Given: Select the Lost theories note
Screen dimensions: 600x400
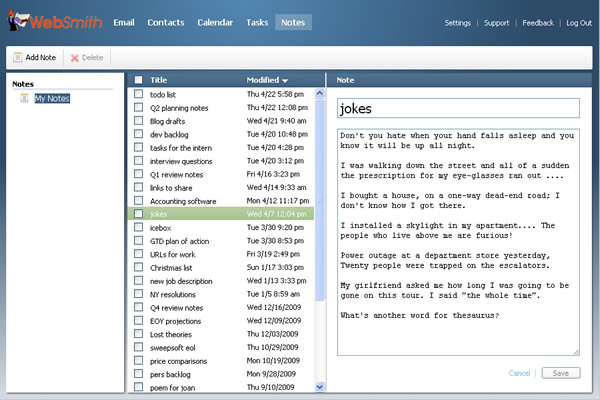Looking at the screenshot, I should (171, 335).
